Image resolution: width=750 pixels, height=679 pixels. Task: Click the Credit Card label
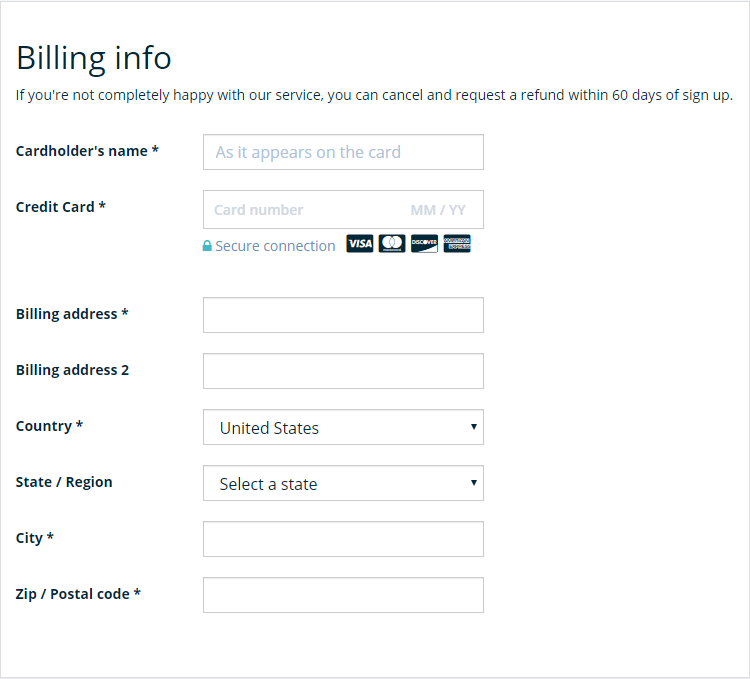tap(61, 207)
